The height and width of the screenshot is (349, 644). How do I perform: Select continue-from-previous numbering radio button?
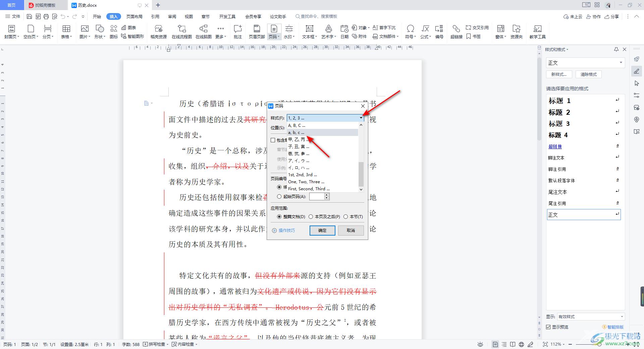coord(279,187)
